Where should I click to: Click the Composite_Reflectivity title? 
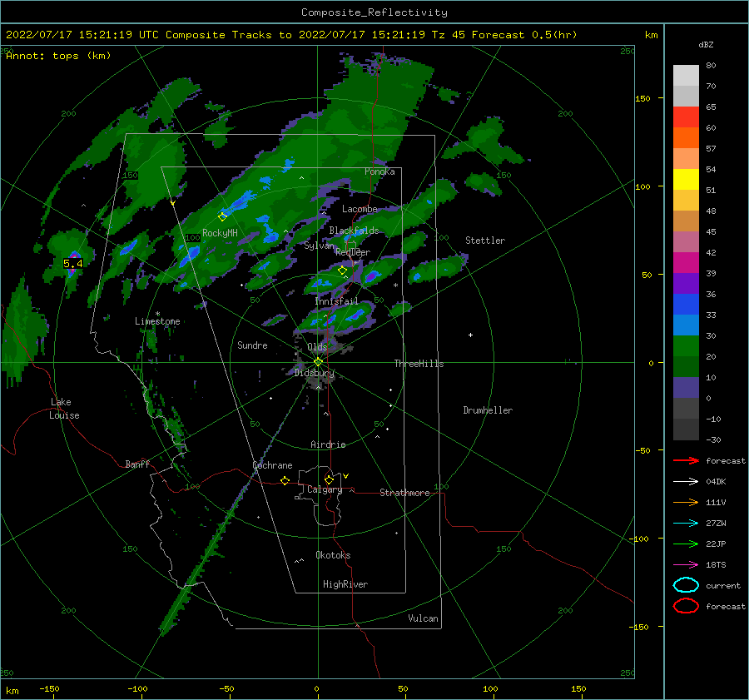pos(374,12)
